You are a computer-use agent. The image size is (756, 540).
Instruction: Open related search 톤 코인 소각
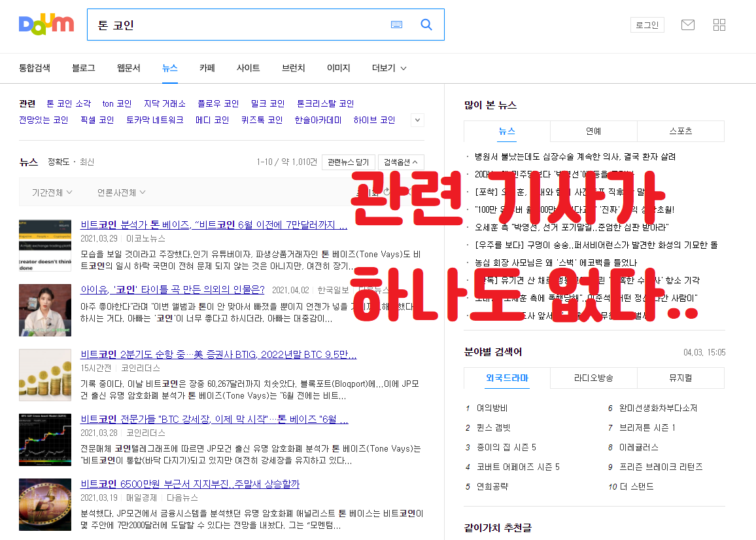point(69,104)
